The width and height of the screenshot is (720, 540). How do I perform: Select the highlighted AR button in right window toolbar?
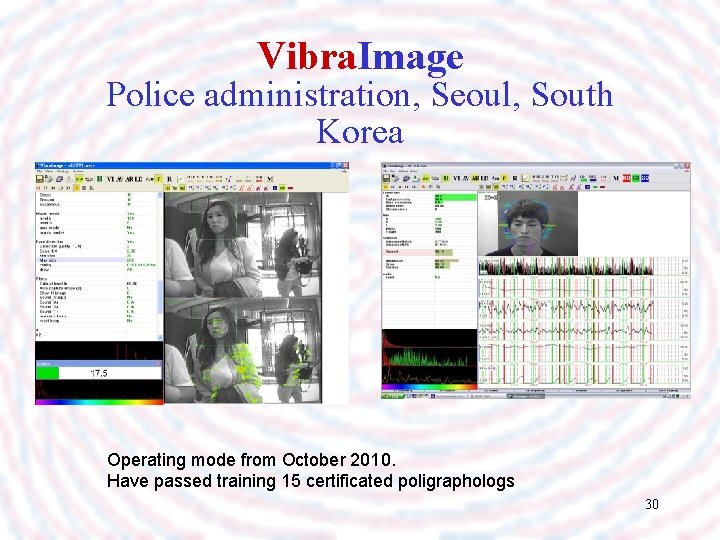tap(475, 178)
